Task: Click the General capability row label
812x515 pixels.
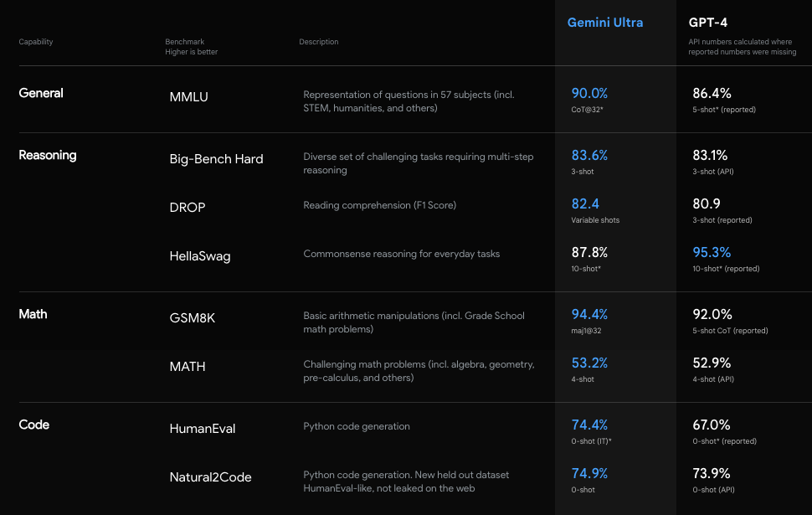Action: 41,93
